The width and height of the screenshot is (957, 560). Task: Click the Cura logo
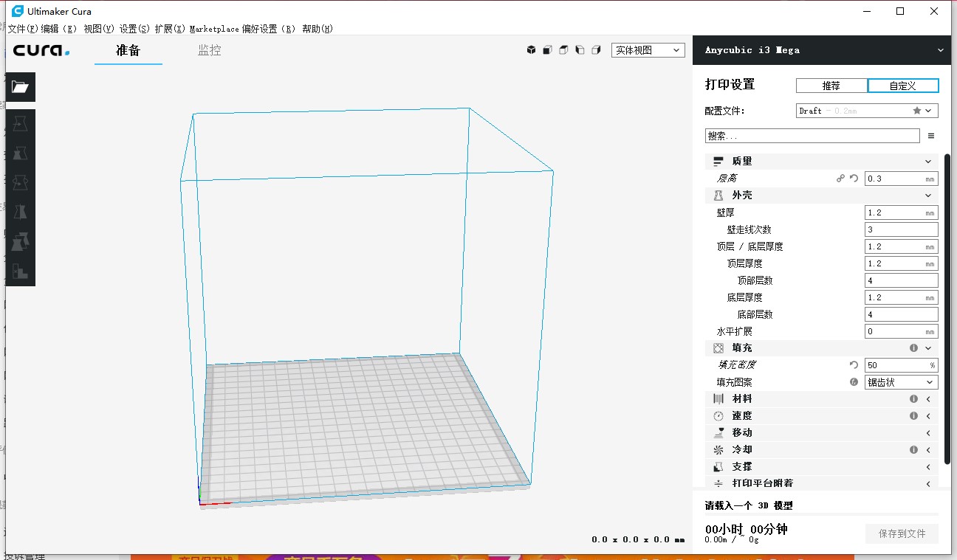click(41, 50)
